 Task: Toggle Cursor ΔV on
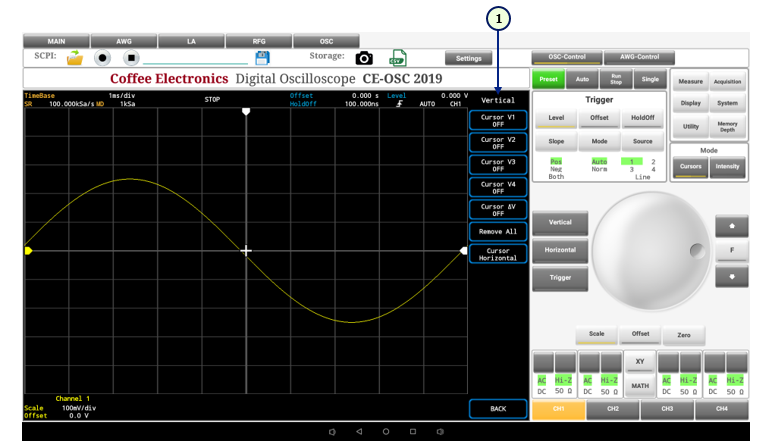498,209
